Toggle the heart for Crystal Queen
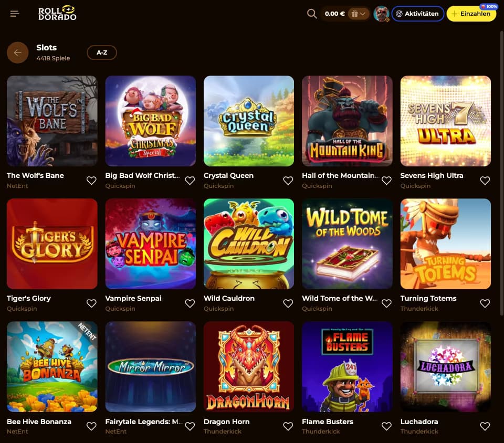504x443 pixels. point(288,181)
